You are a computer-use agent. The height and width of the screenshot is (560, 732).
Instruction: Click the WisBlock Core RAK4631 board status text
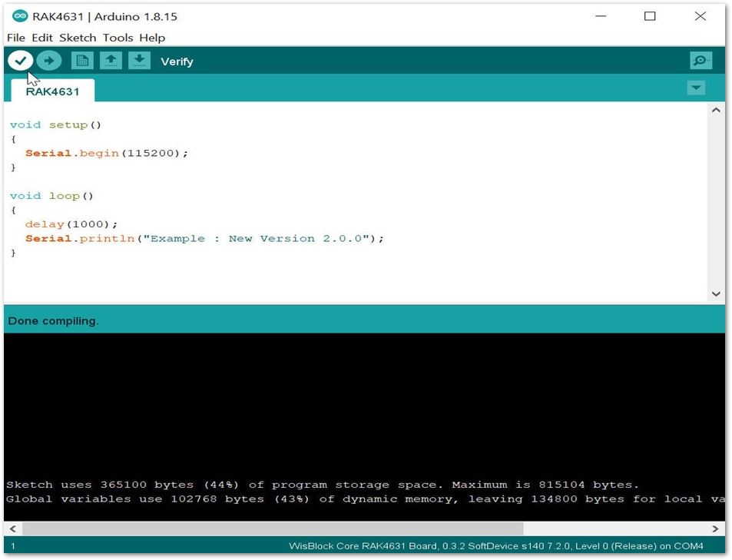495,546
